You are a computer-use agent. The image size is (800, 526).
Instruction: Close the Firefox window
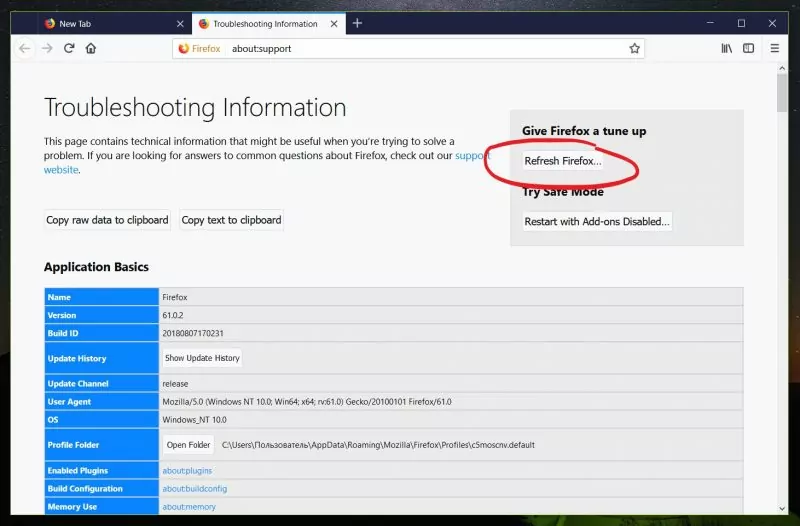click(x=772, y=23)
